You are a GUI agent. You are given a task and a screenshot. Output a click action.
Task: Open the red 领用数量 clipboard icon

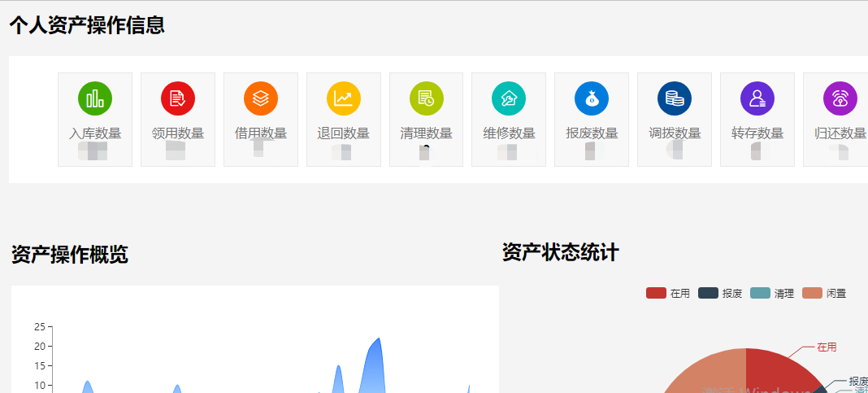click(178, 98)
